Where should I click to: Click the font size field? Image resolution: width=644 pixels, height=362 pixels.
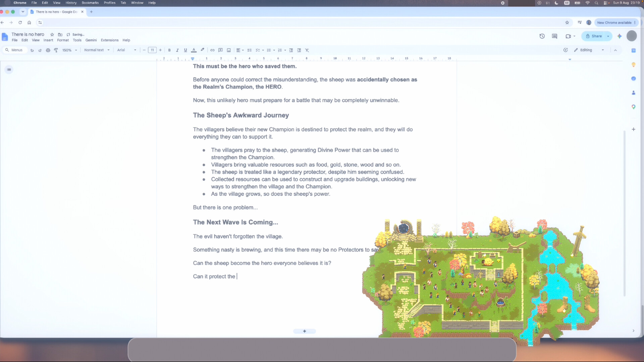click(152, 50)
